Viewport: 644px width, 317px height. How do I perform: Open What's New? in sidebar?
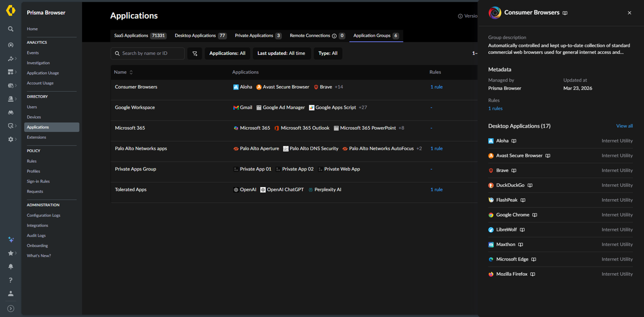pos(39,256)
